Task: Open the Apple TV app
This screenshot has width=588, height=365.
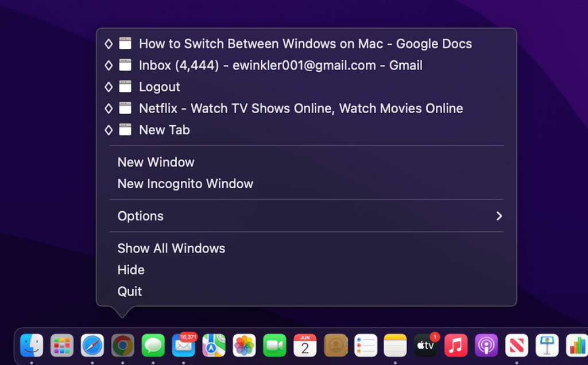Action: [425, 345]
